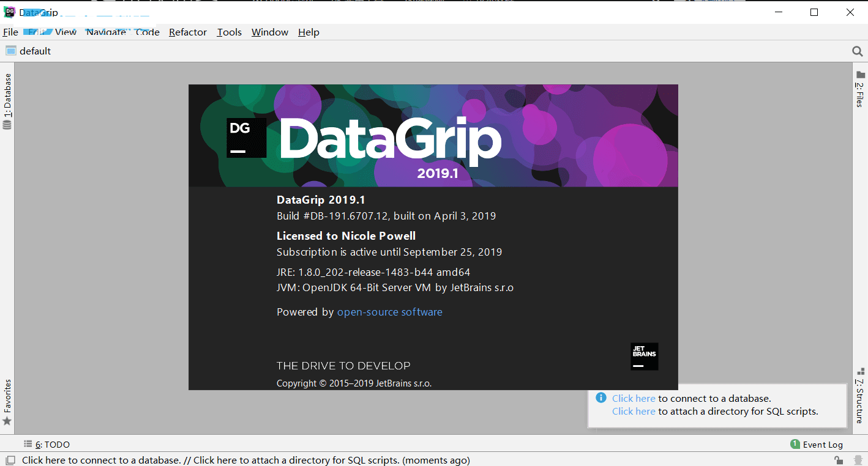868x466 pixels.
Task: Open the Code menu
Action: point(148,32)
